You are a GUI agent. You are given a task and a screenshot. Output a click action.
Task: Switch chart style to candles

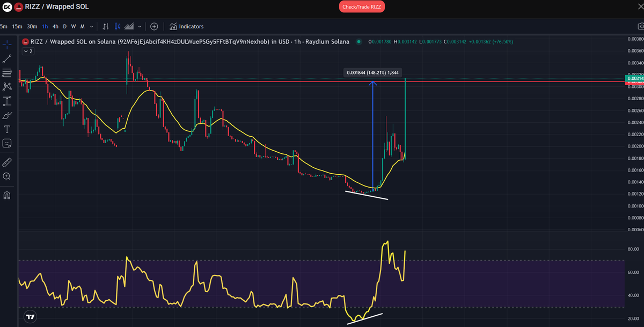point(117,26)
